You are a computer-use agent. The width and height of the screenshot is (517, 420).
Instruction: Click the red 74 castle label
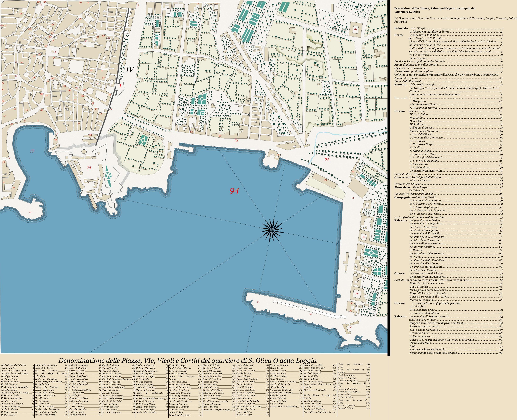(x=89, y=168)
